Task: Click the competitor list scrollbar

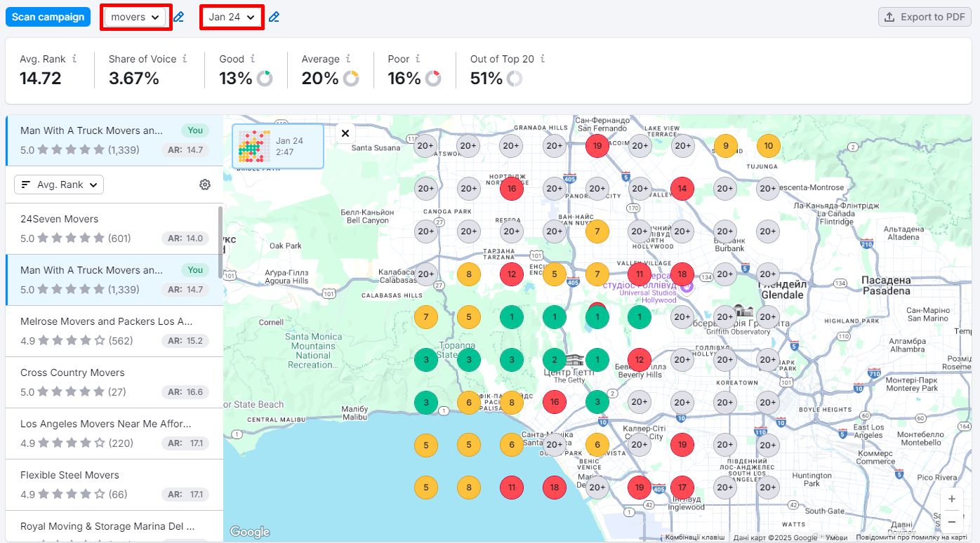Action: pyautogui.click(x=220, y=242)
